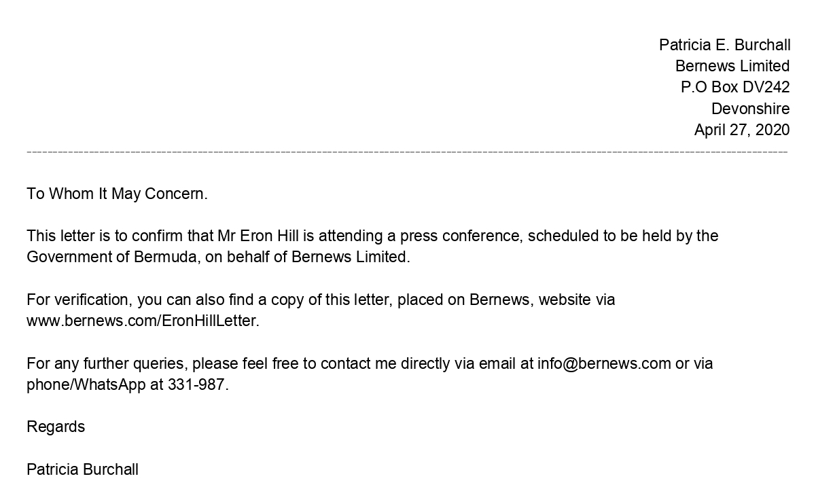Click the sender name Patricia E. Burchall in header
Image resolution: width=833 pixels, height=504 pixels.
coord(724,45)
